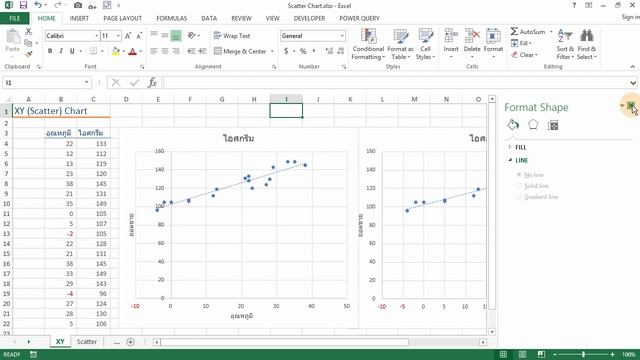Switch to the PAGE LAYOUT ribbon tab
The height and width of the screenshot is (360, 640).
point(122,18)
